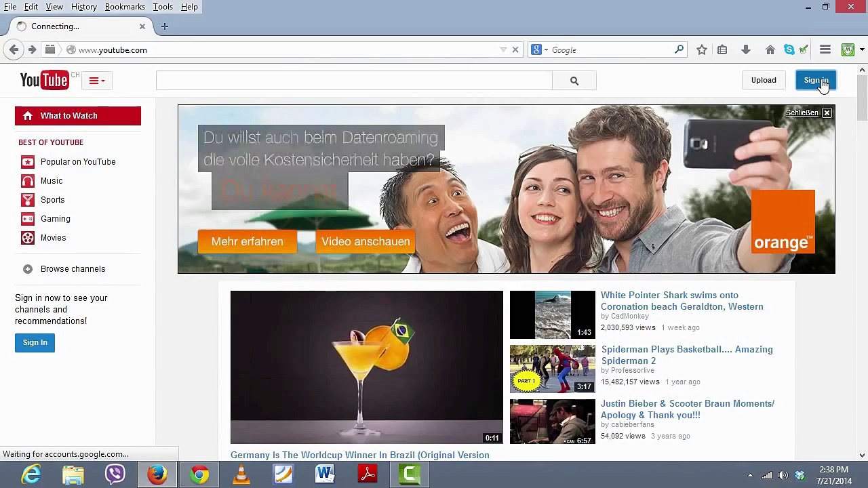Open VLC media player from taskbar
Viewport: 868px width, 488px height.
tap(241, 474)
